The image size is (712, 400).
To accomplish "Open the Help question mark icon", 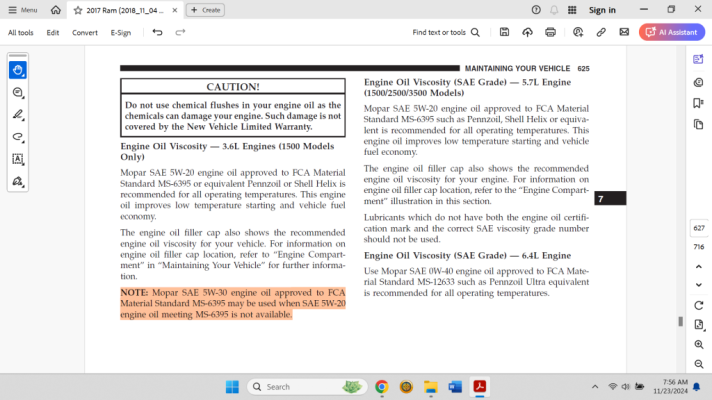I will 536,10.
